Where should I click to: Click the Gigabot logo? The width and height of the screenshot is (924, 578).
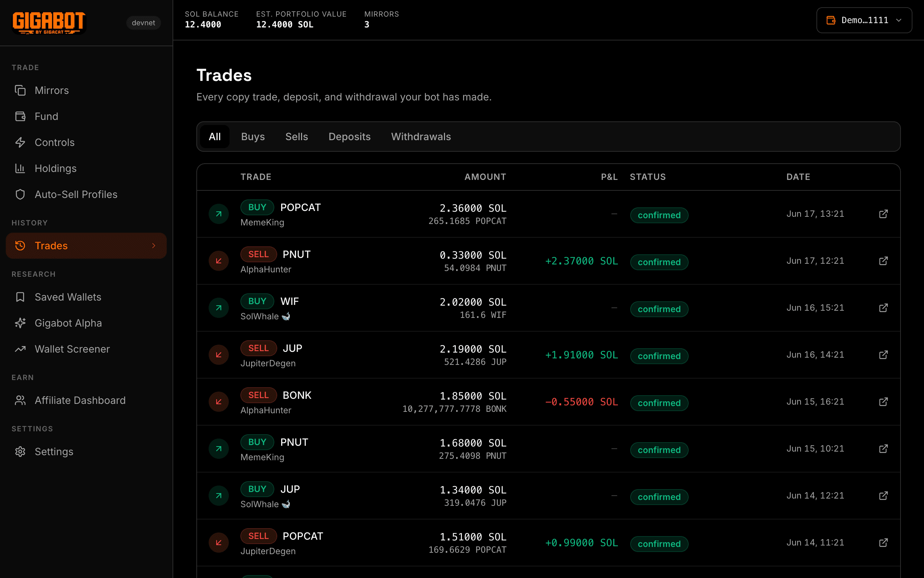click(x=49, y=23)
